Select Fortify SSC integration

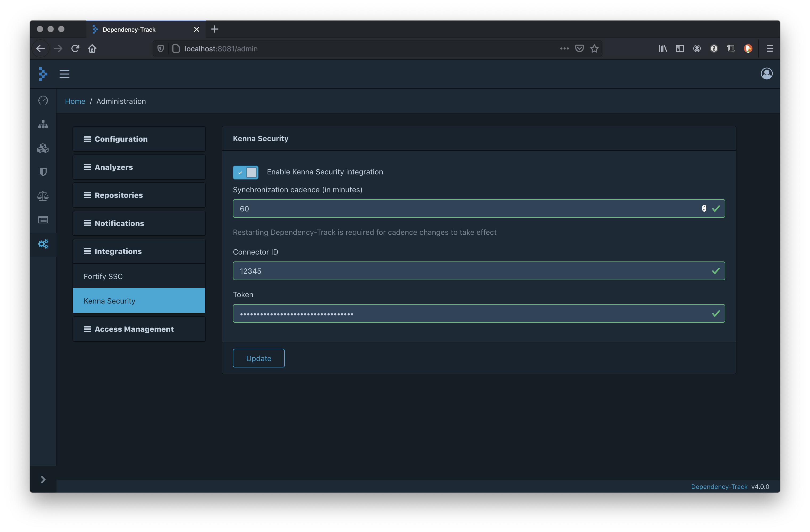139,276
